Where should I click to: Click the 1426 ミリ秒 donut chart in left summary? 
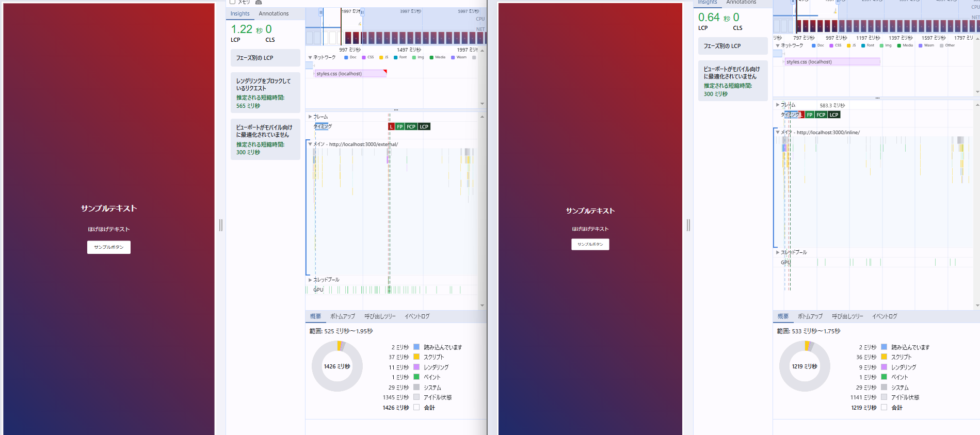(x=337, y=366)
